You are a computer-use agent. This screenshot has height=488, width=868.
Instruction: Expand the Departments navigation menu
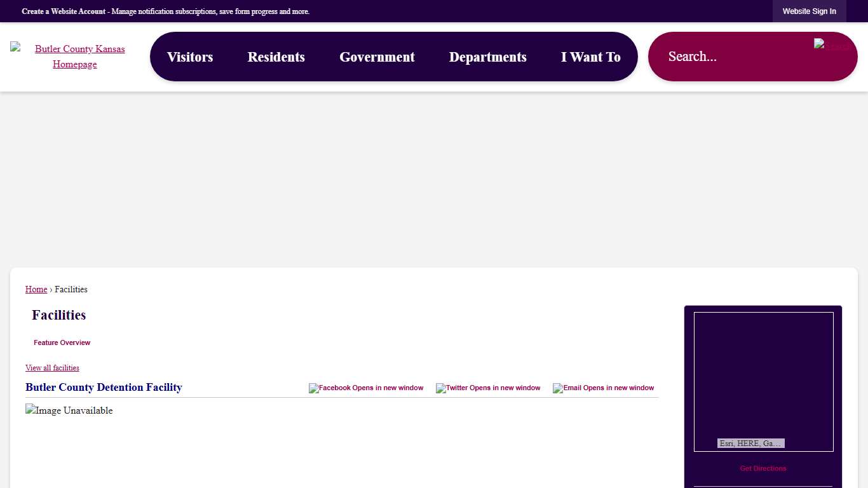tap(487, 57)
